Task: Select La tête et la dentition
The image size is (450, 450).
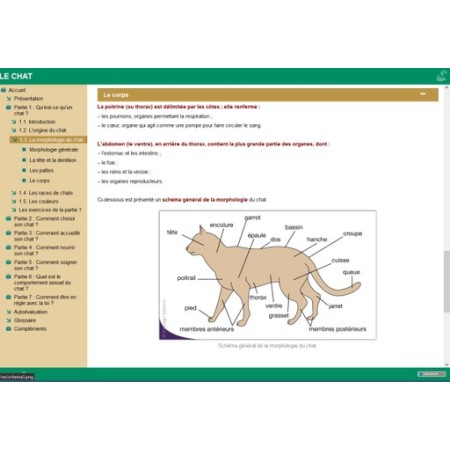Action: click(x=53, y=160)
